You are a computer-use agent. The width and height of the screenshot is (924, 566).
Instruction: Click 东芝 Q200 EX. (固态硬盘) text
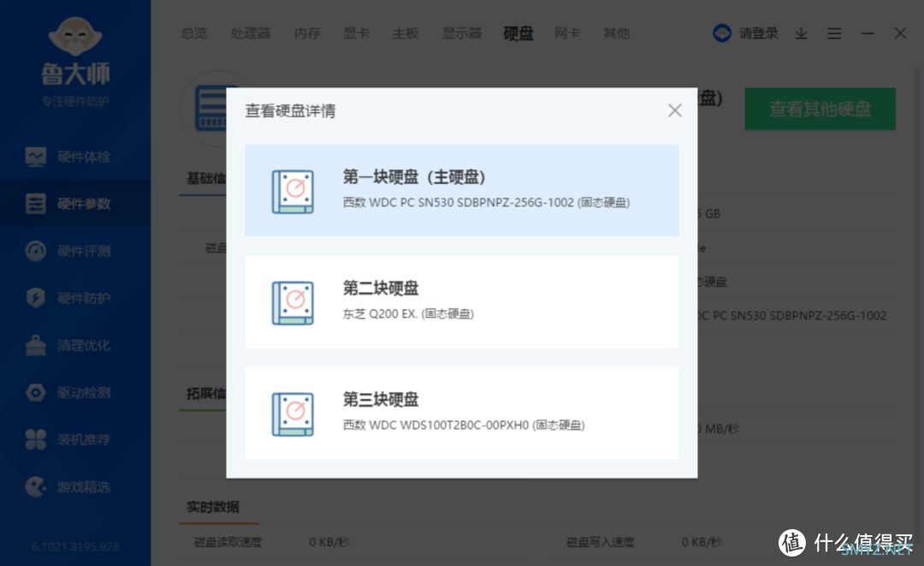408,313
